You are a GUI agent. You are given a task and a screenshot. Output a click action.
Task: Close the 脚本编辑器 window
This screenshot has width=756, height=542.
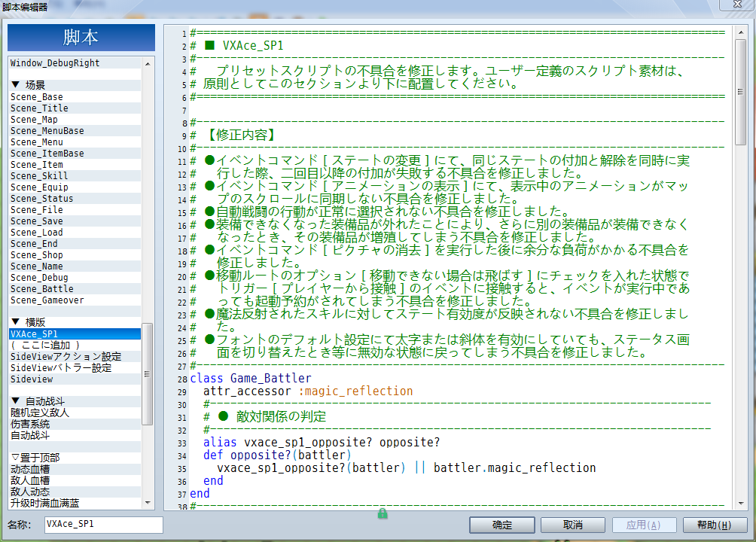[736, 5]
